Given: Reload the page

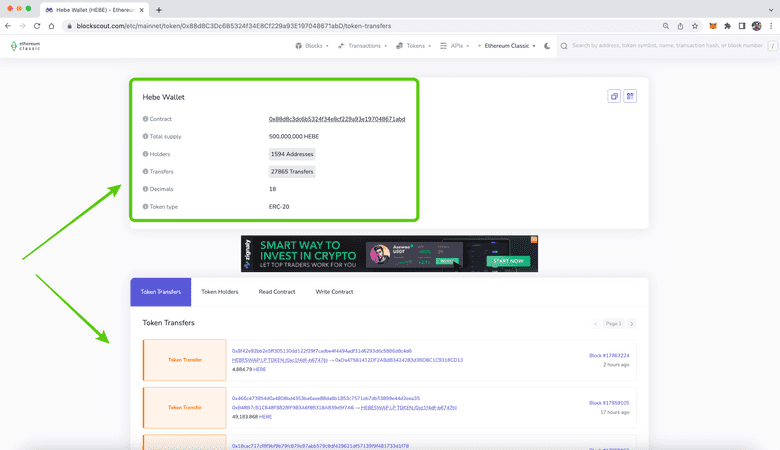Looking at the screenshot, I should 38,25.
